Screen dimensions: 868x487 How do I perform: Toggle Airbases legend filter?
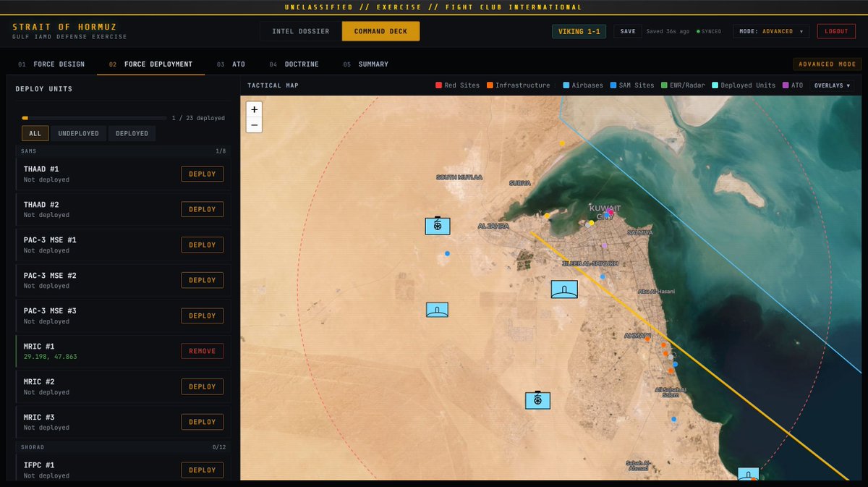click(583, 85)
